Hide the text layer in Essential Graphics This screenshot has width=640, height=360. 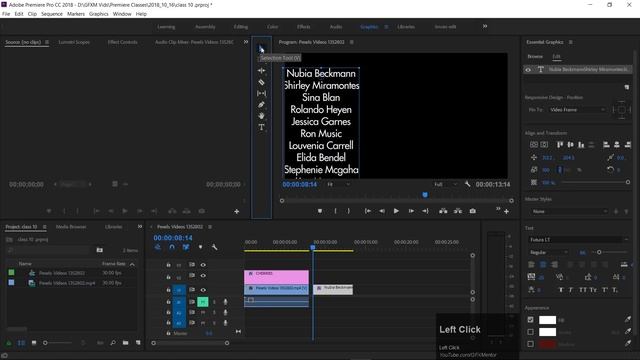tap(528, 70)
